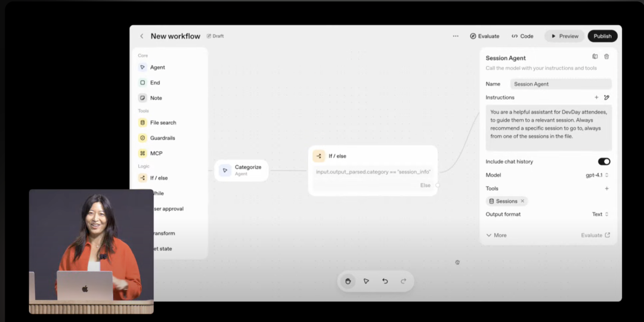Screen dimensions: 644x322
Task: Open the Code view in header
Action: coord(522,36)
